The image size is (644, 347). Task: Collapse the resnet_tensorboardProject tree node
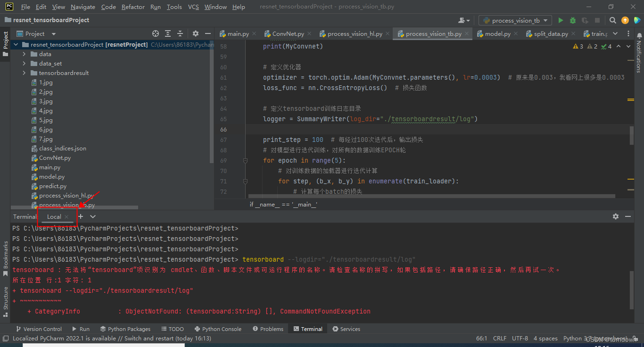click(16, 44)
